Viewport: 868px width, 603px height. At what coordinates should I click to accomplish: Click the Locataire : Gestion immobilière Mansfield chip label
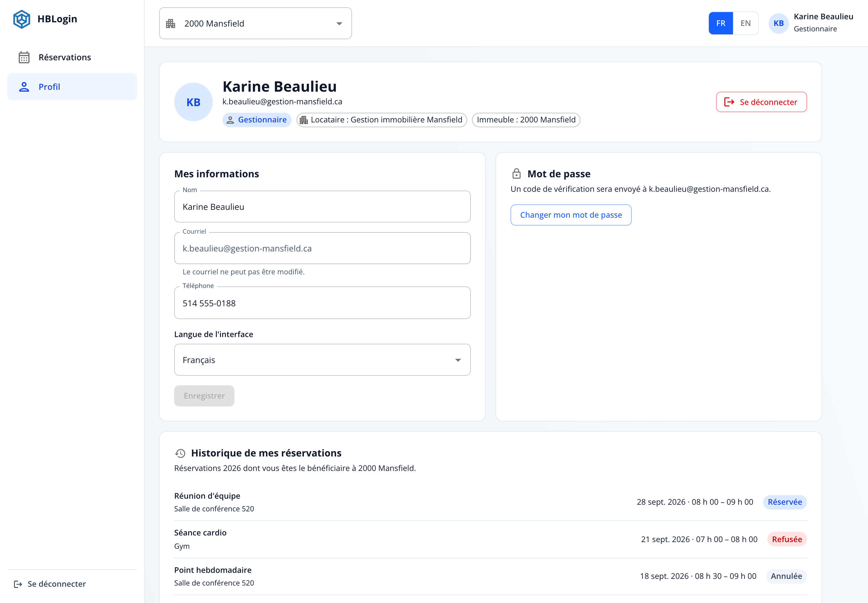tap(386, 120)
